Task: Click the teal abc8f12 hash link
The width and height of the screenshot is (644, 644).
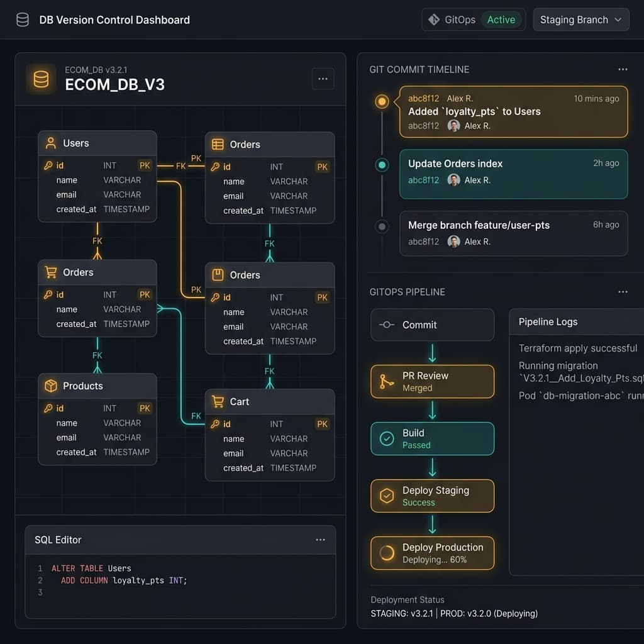Action: pyautogui.click(x=423, y=180)
